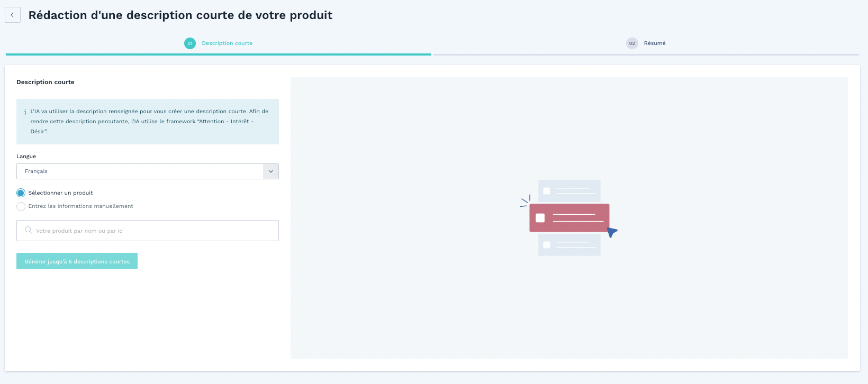Go to the "Résumé" step tab
The height and width of the screenshot is (384, 868).
click(655, 43)
